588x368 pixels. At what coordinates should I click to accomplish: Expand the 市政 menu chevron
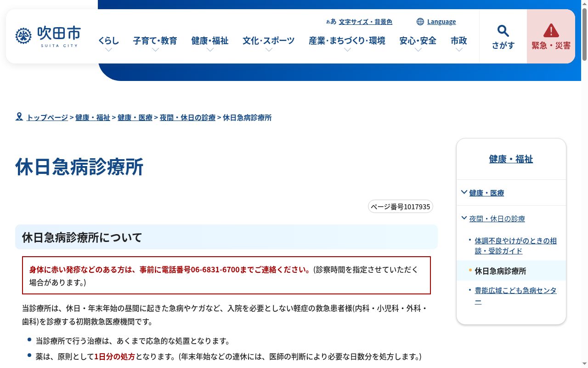[x=459, y=50]
